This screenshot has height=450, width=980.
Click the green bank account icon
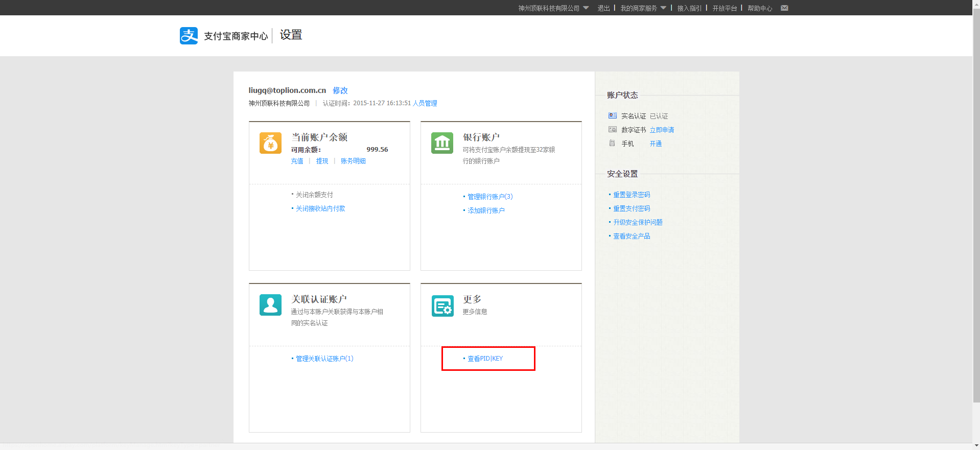[442, 143]
